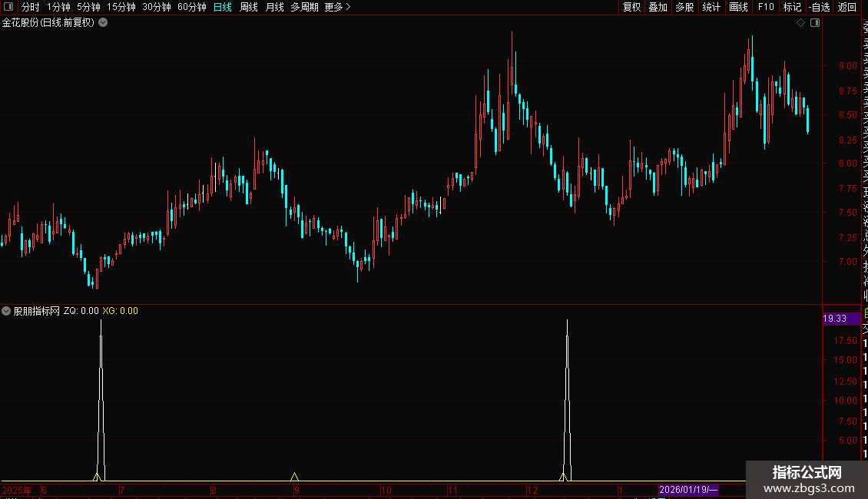Open 多股 multi-stock view

684,7
